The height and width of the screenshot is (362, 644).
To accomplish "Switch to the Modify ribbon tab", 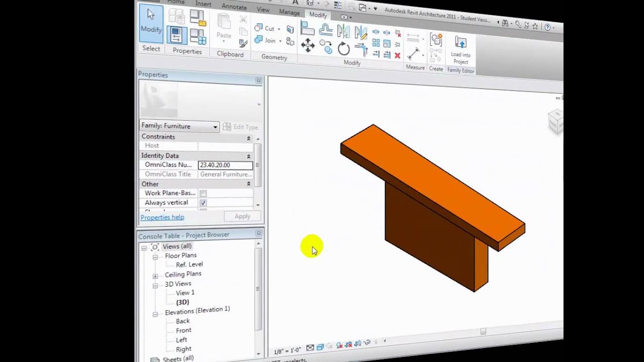I will pyautogui.click(x=318, y=15).
